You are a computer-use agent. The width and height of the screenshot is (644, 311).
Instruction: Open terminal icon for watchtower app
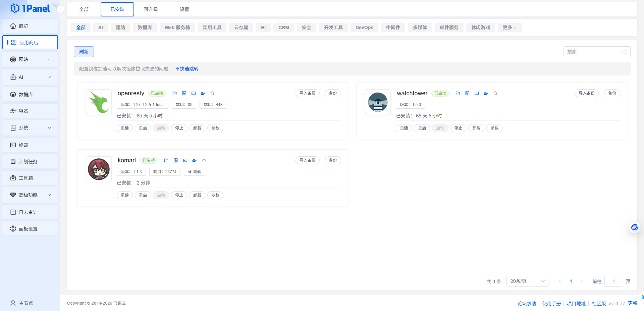point(477,93)
